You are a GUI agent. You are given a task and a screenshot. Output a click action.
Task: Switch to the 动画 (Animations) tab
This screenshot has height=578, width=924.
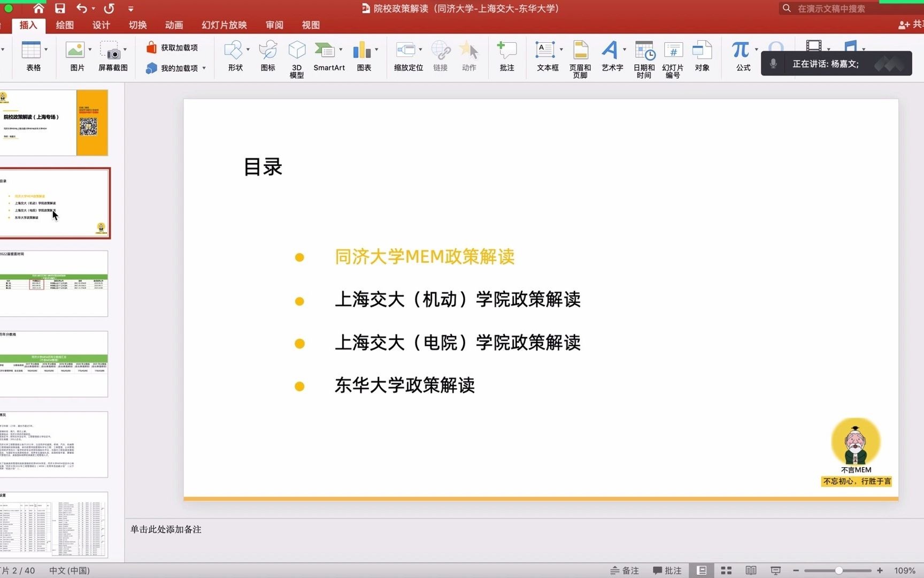coord(174,25)
